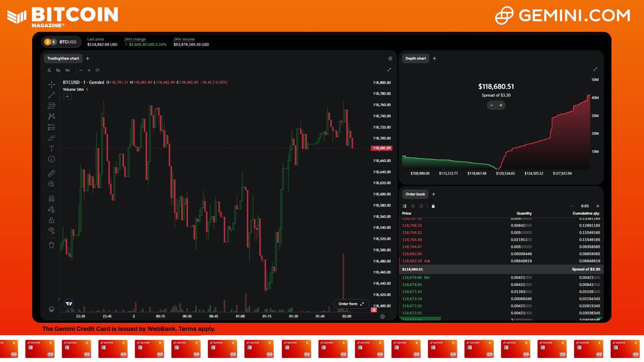Click the Bitcoin Magazine logo
Screen dimensions: 644x362
63,17
